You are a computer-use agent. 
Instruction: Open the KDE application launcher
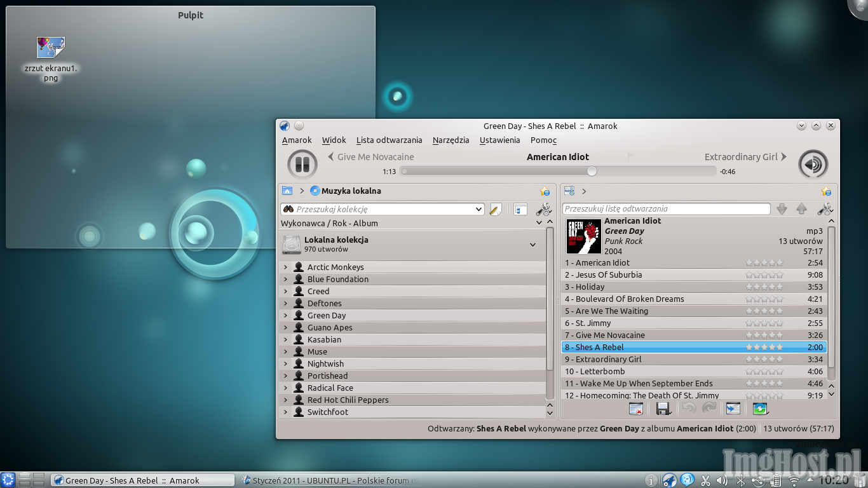8,480
